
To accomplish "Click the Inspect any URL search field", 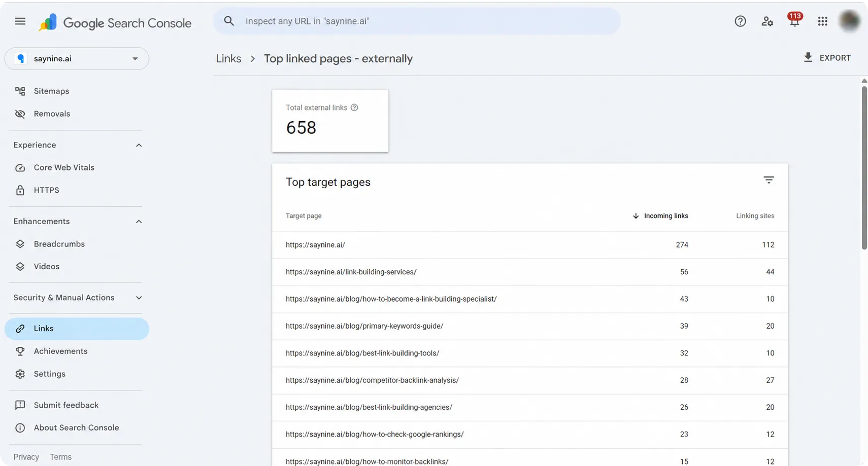I will (416, 21).
